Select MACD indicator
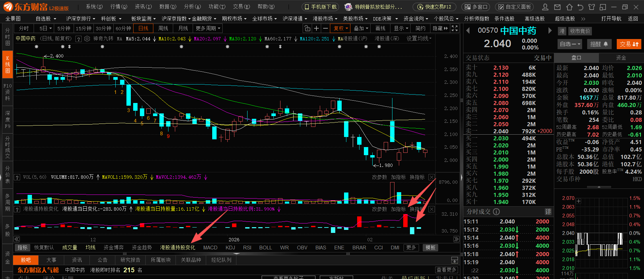Image resolution: width=644 pixels, height=279 pixels. 210,248
